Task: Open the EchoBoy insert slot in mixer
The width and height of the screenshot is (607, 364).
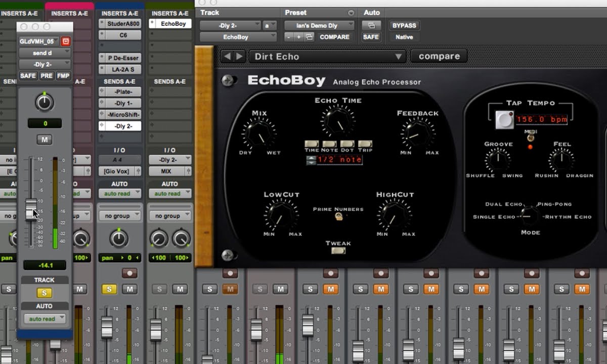Action: (170, 24)
